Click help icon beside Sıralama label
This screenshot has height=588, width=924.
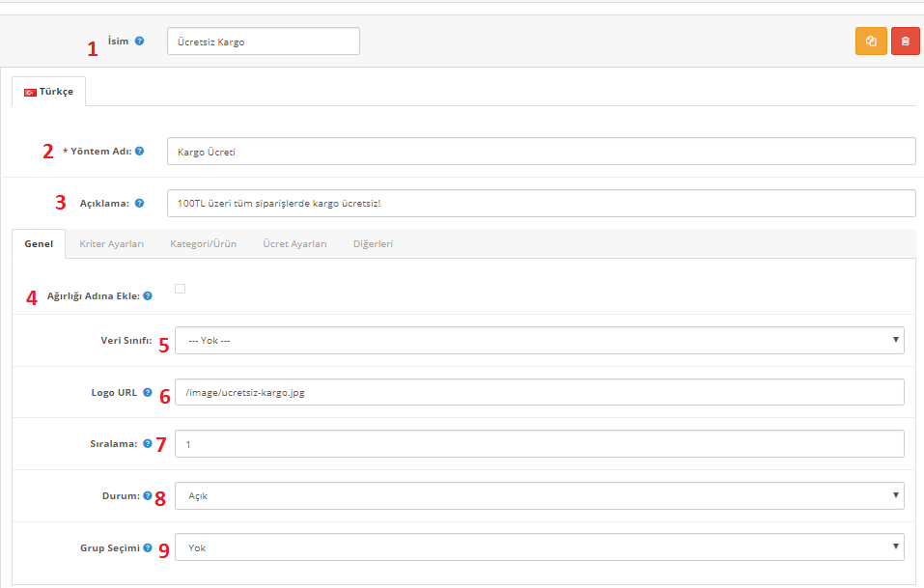coord(147,444)
